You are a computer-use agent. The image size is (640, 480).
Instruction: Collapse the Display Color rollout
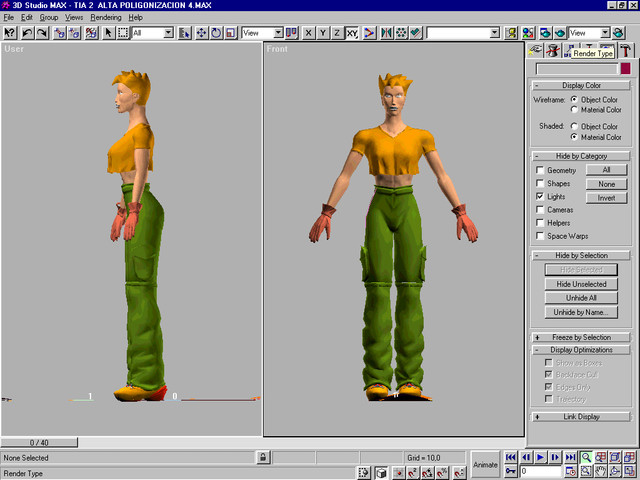click(x=581, y=85)
